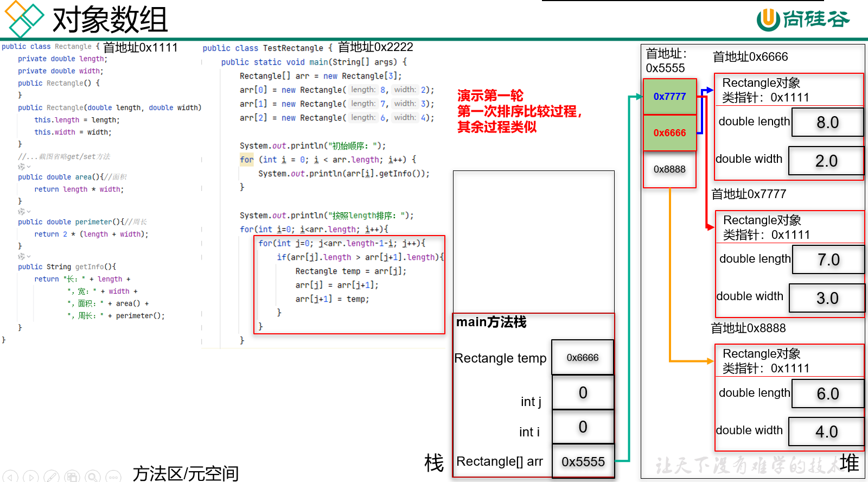Screen dimensions: 868x482
Task: Advance with the next slide arrow
Action: [30, 477]
